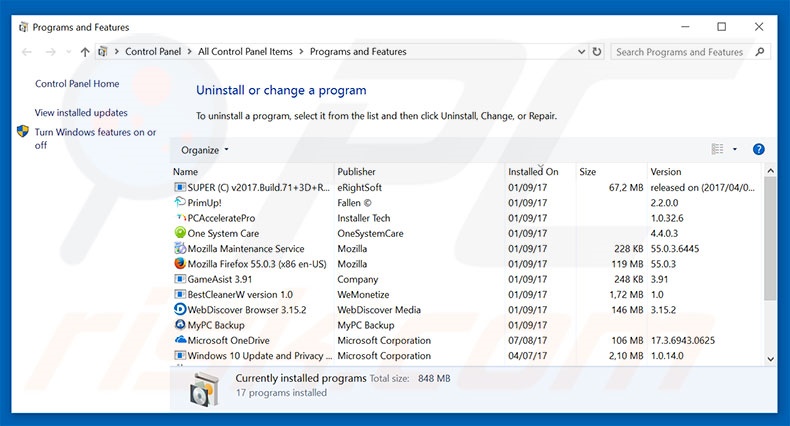Screen dimensions: 790x426
Task: Expand the view options dropdown arrow
Action: click(735, 149)
